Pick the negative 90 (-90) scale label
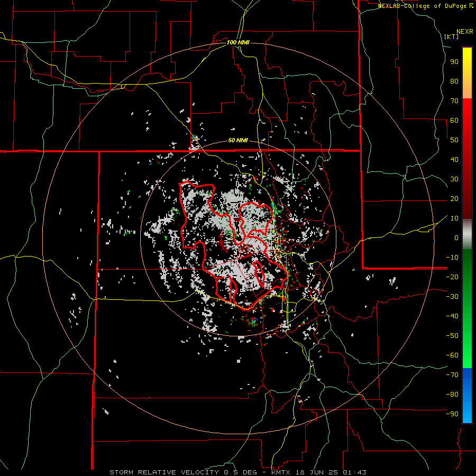This screenshot has height=476, width=476. pos(452,414)
